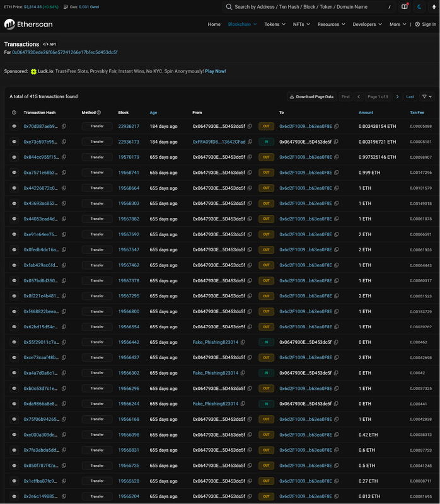Copy hash of transaction 0xa7571e68b3
This screenshot has height=504, width=440.
(64, 173)
